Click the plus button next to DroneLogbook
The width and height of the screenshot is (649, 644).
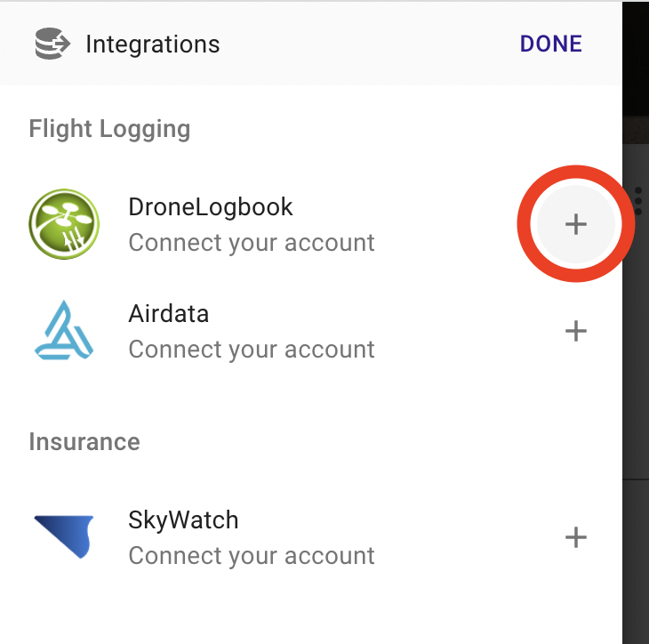tap(576, 224)
